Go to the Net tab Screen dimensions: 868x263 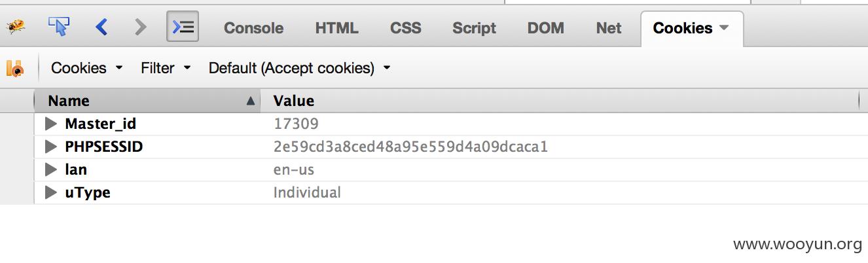pyautogui.click(x=609, y=28)
